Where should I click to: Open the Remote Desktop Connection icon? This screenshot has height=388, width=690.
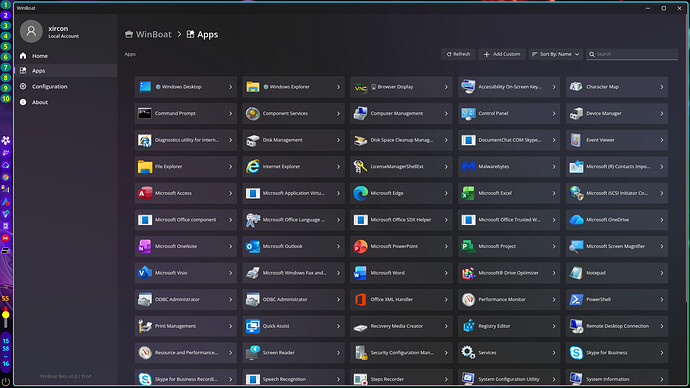coord(576,326)
